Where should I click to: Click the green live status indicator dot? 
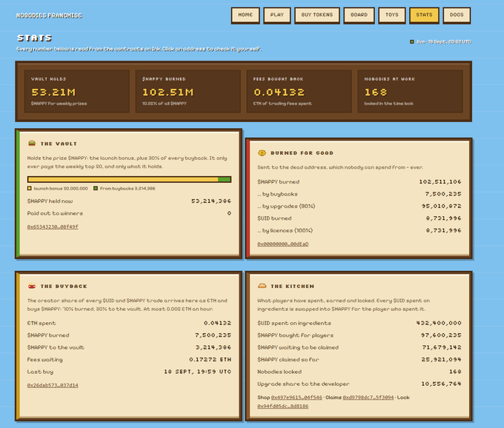tap(412, 41)
